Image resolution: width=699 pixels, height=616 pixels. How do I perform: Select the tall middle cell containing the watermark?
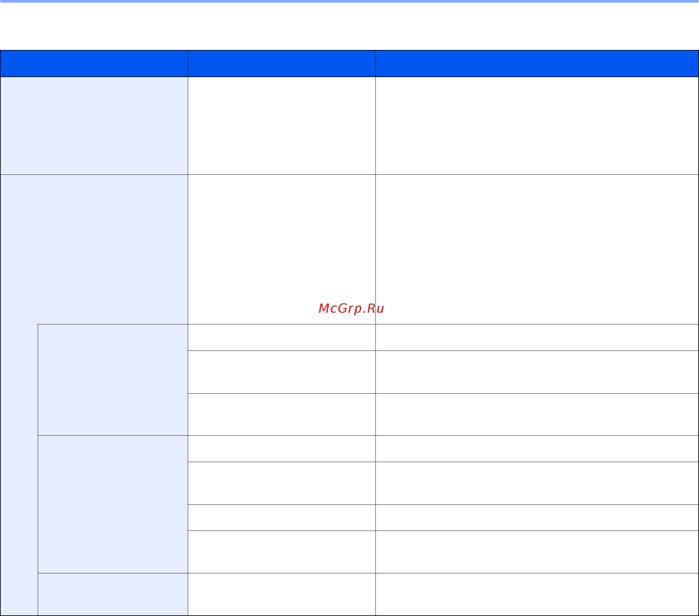[x=281, y=250]
